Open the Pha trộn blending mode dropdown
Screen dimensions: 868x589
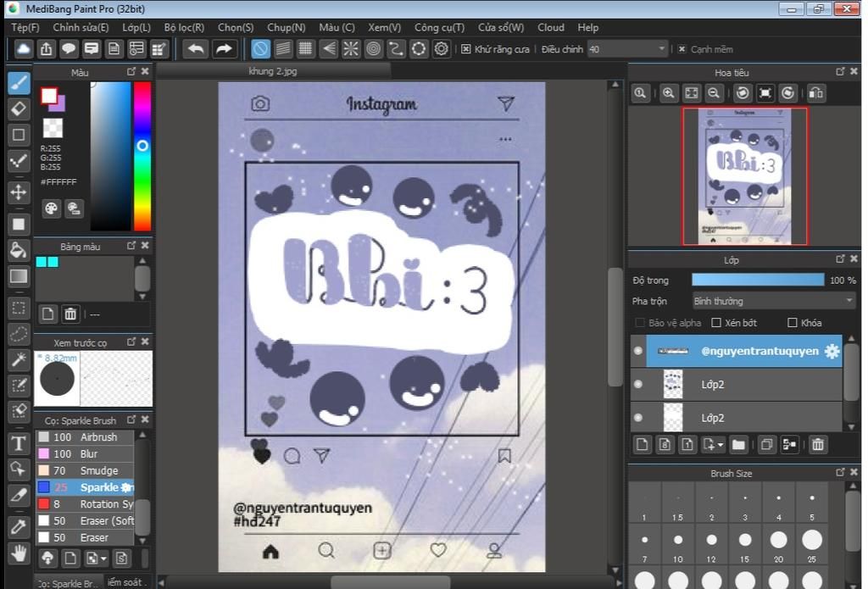click(773, 301)
